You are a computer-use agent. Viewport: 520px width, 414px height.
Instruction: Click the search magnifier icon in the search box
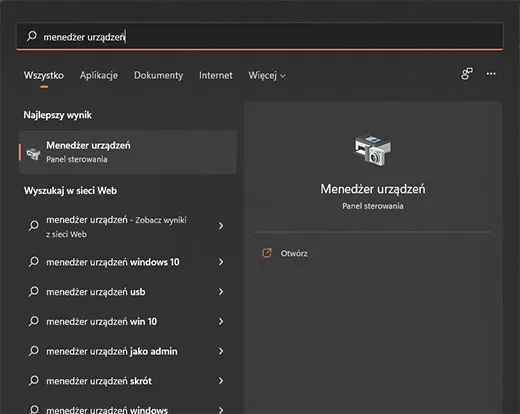point(32,36)
